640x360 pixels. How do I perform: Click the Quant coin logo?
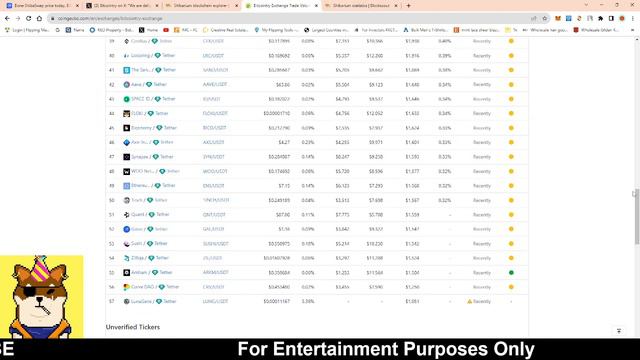[x=127, y=215]
